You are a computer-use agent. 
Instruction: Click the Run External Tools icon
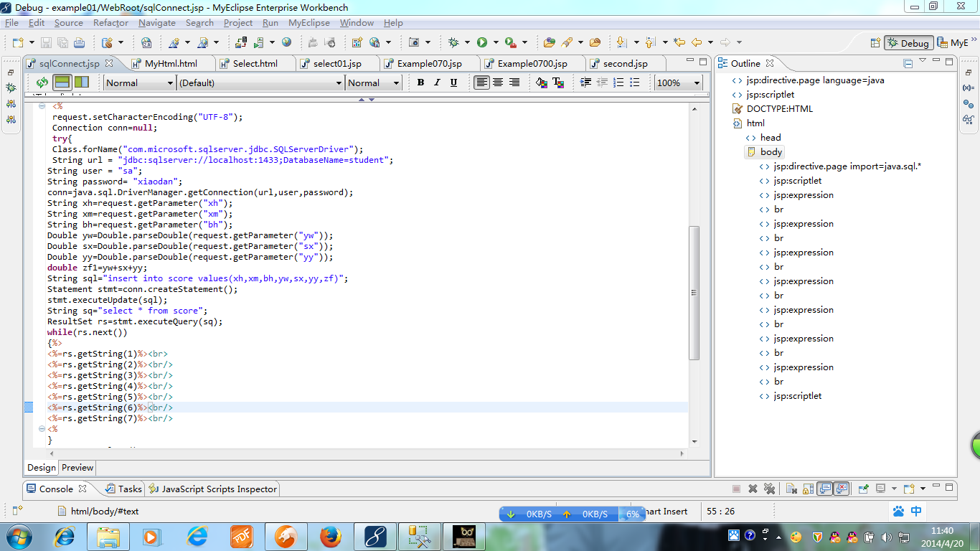pos(510,42)
